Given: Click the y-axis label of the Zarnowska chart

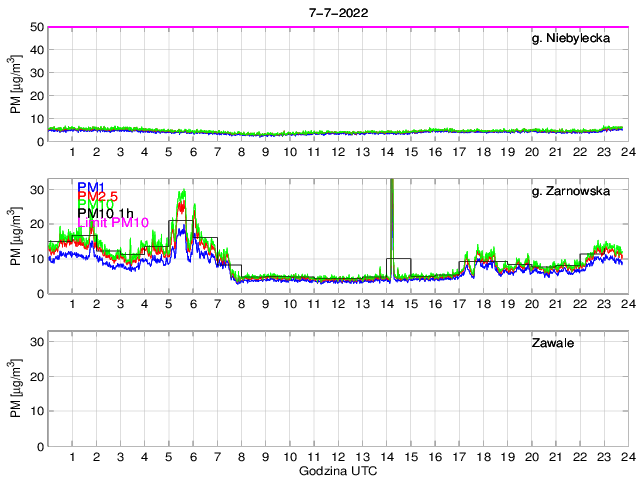Looking at the screenshot, I should [x=17, y=236].
